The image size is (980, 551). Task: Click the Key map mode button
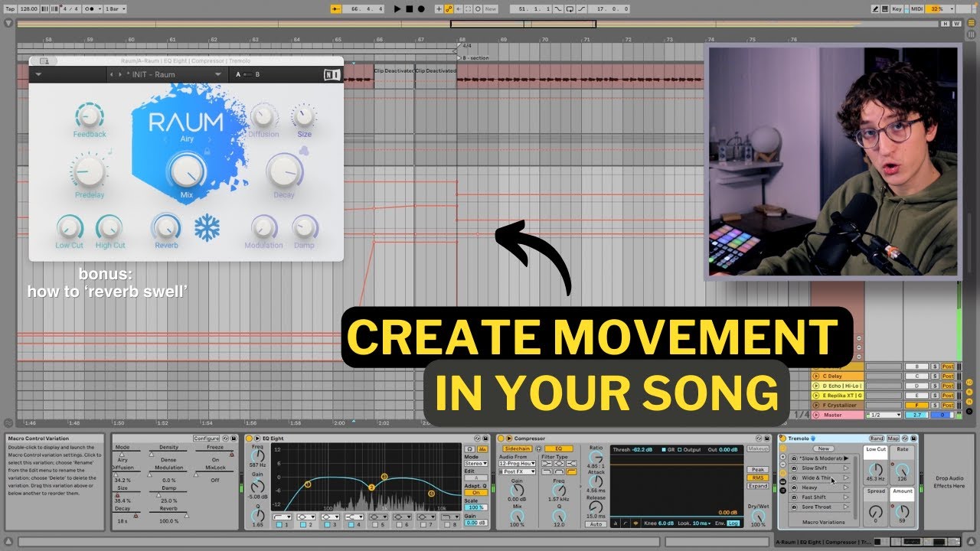pos(897,8)
